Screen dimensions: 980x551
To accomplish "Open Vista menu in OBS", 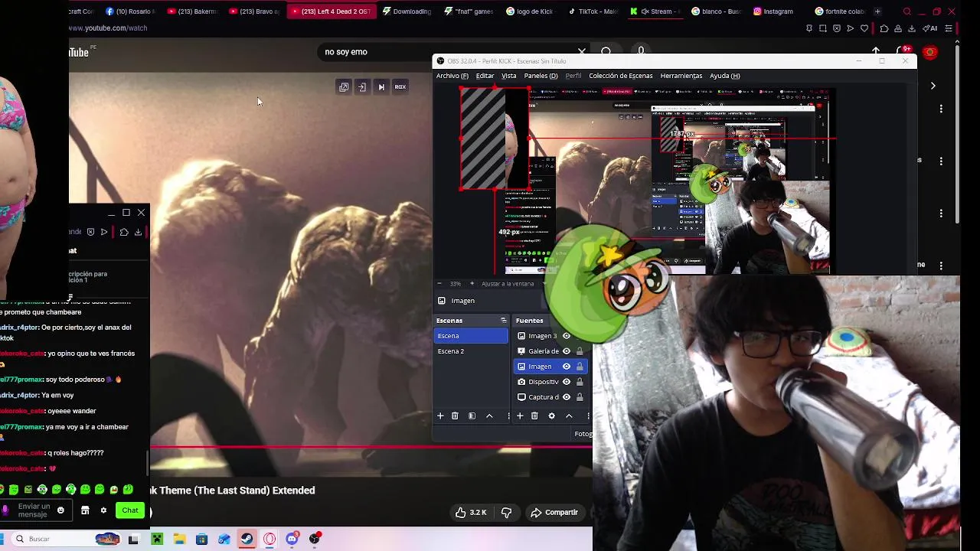I will 508,76.
